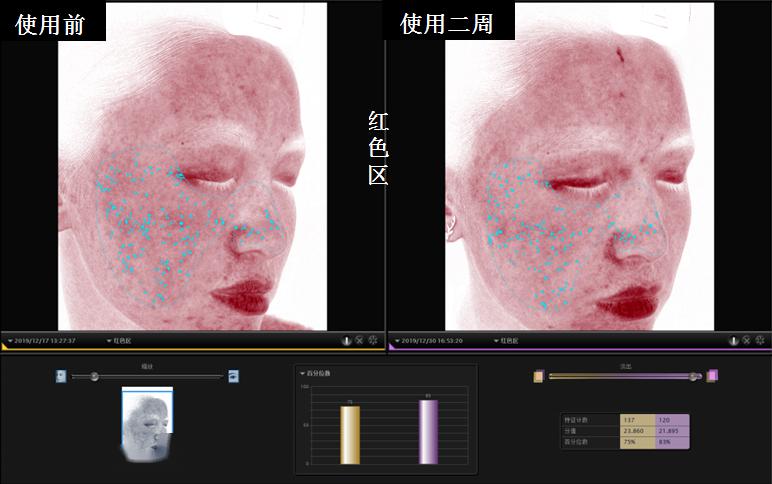This screenshot has width=772, height=484.
Task: Click the round split-view icon under left image
Action: pyautogui.click(x=347, y=340)
